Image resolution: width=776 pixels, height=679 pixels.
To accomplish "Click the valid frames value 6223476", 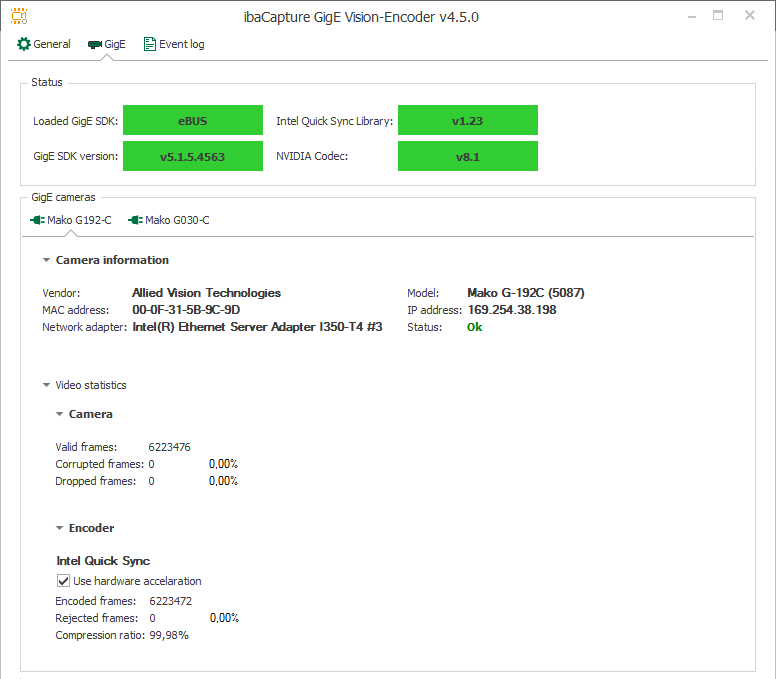I will point(169,447).
